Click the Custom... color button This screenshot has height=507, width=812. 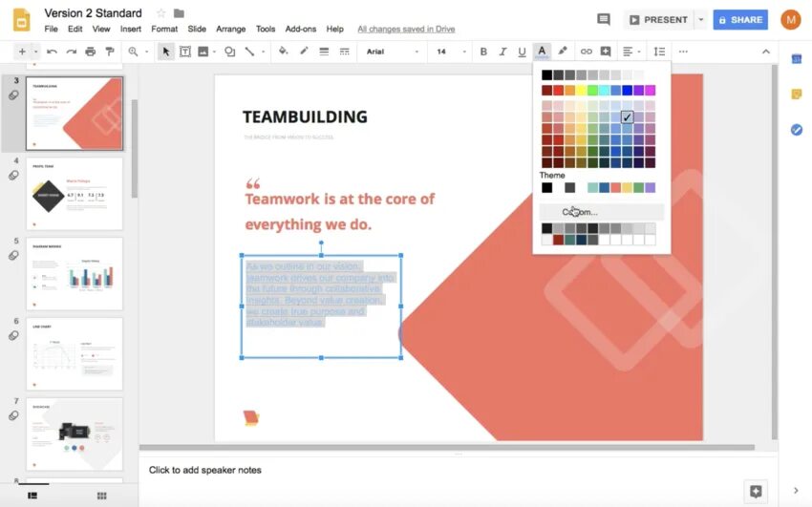pos(601,212)
